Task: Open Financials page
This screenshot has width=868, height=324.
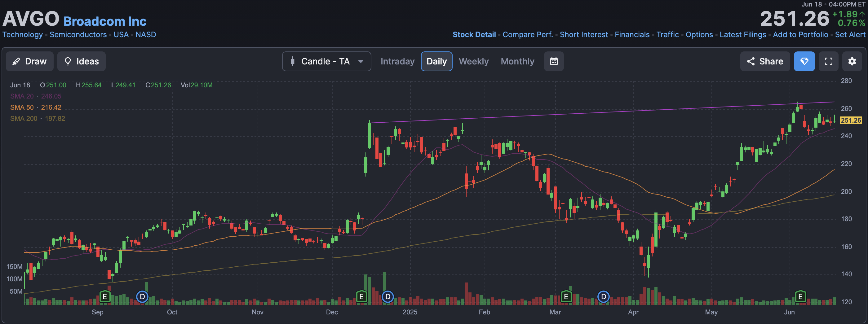Action: click(x=632, y=35)
